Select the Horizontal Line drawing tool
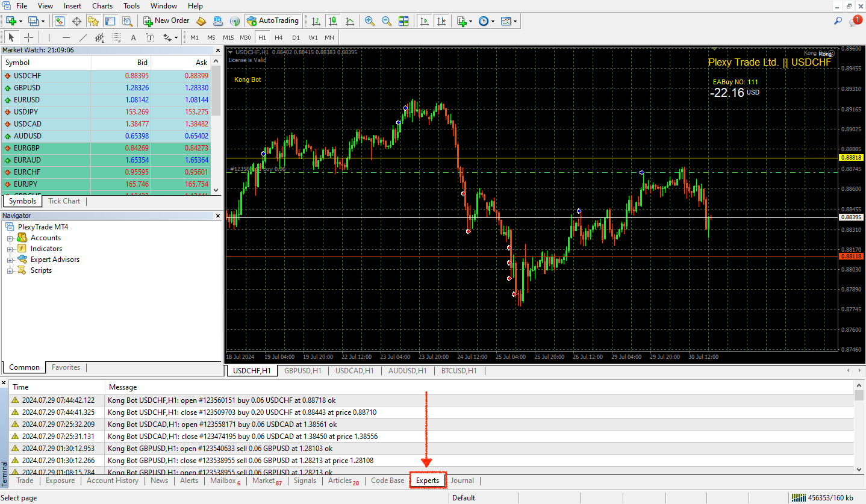Screen dimensions: 866x504 66,37
